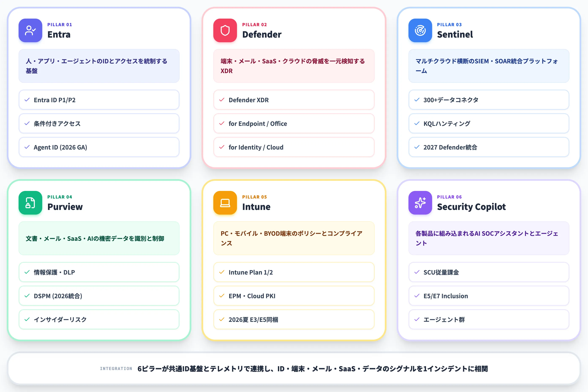Click the checkmark beside Intune Plan 1/2

point(222,272)
